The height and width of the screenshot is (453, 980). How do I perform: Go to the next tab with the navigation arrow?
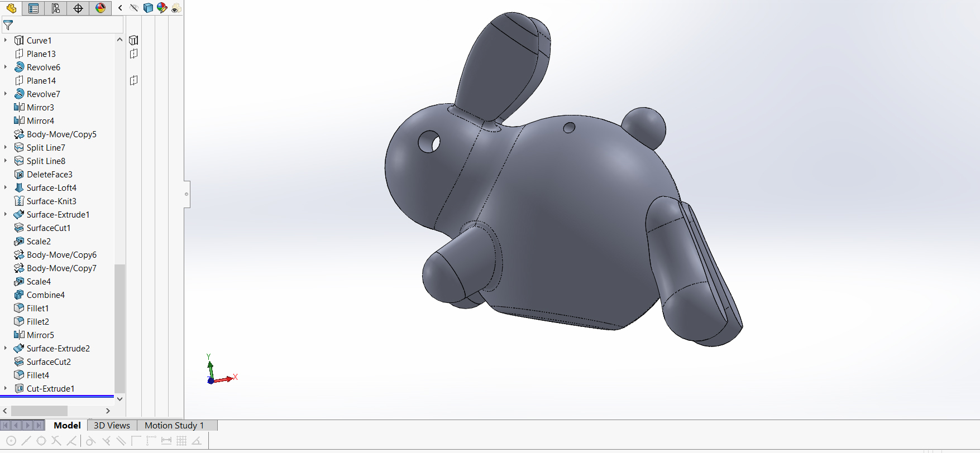[27, 425]
